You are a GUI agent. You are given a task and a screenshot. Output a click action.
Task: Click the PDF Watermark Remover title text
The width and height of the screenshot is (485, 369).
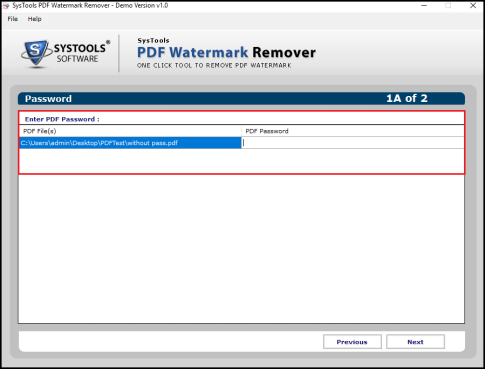click(x=226, y=52)
